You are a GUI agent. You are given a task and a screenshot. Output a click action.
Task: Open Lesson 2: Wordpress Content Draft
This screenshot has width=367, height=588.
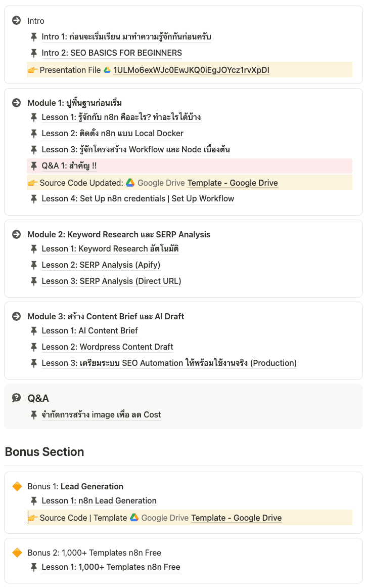click(x=107, y=347)
